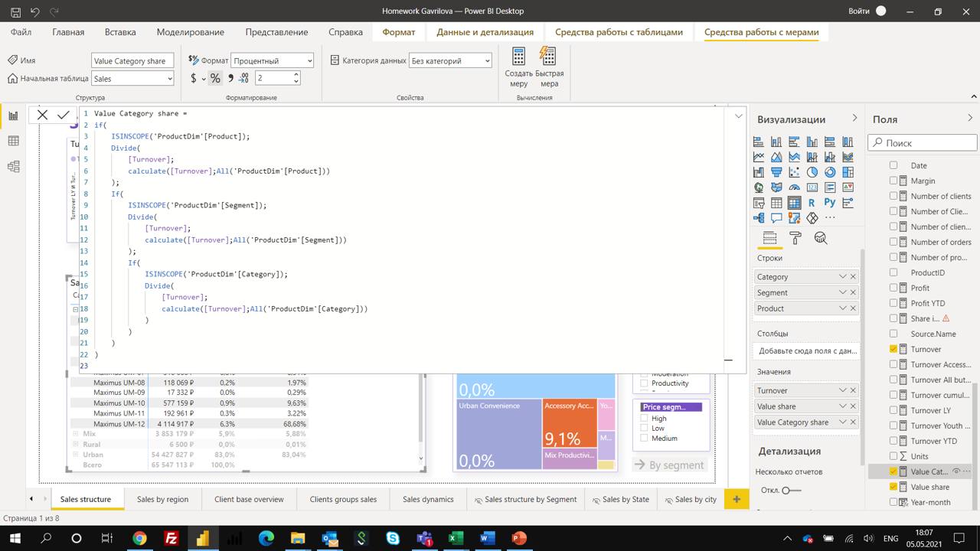Select the slicer visual icon
Viewport: 980px width, 551px height.
(x=758, y=203)
